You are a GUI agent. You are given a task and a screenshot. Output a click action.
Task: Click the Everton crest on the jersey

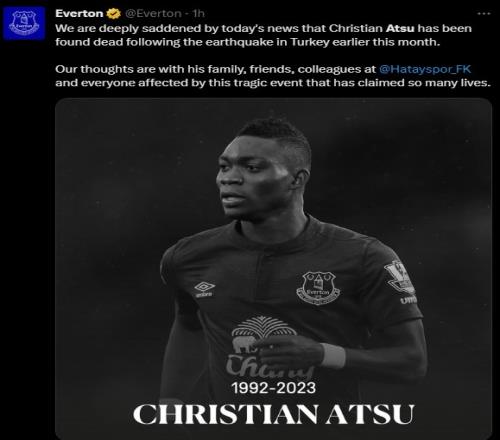(x=318, y=288)
